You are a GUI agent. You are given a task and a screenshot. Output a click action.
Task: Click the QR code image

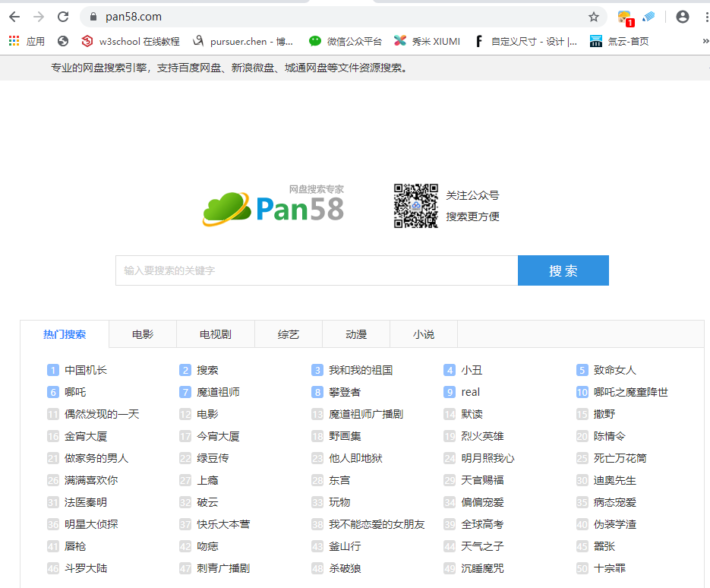(x=415, y=206)
